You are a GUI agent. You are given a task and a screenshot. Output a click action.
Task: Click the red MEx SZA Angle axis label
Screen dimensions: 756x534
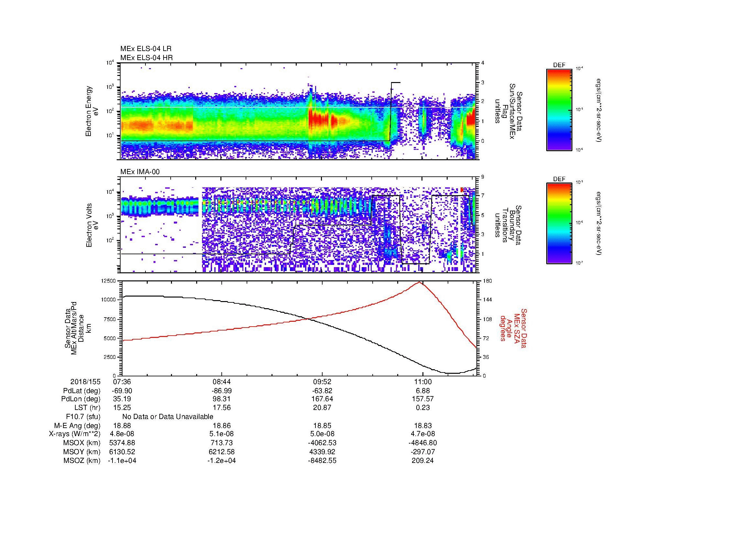click(x=513, y=328)
